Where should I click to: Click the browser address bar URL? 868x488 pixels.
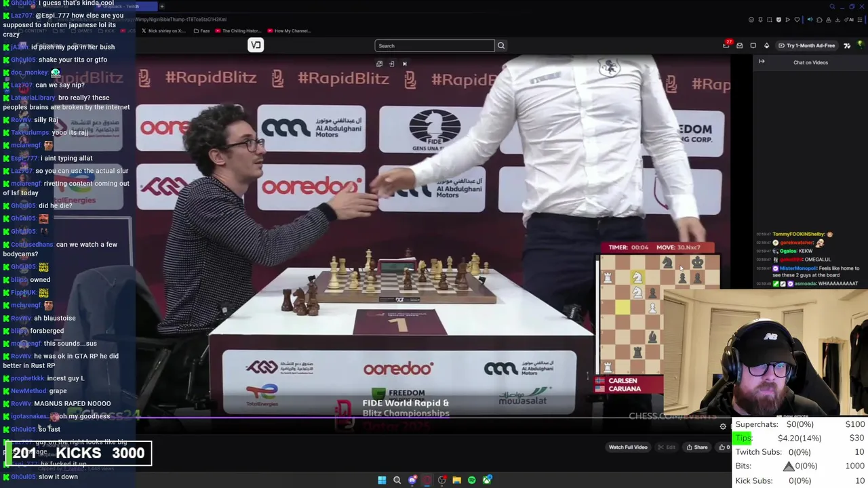(x=181, y=20)
